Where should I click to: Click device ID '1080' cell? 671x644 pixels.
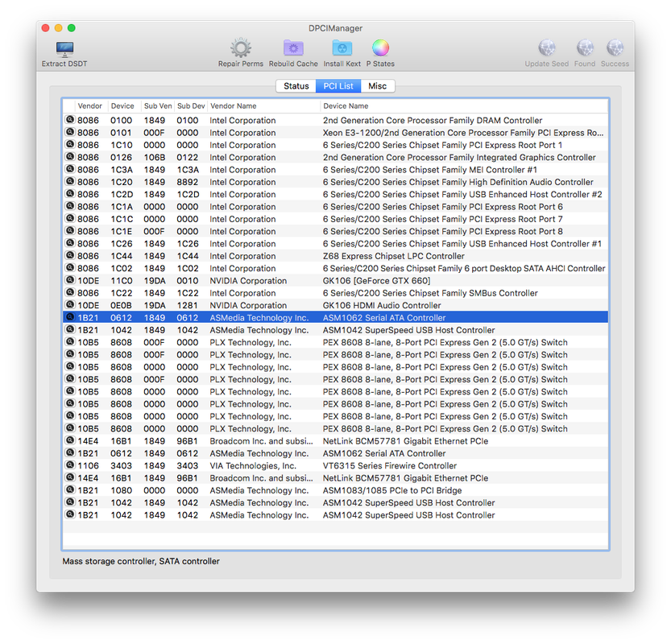click(121, 490)
